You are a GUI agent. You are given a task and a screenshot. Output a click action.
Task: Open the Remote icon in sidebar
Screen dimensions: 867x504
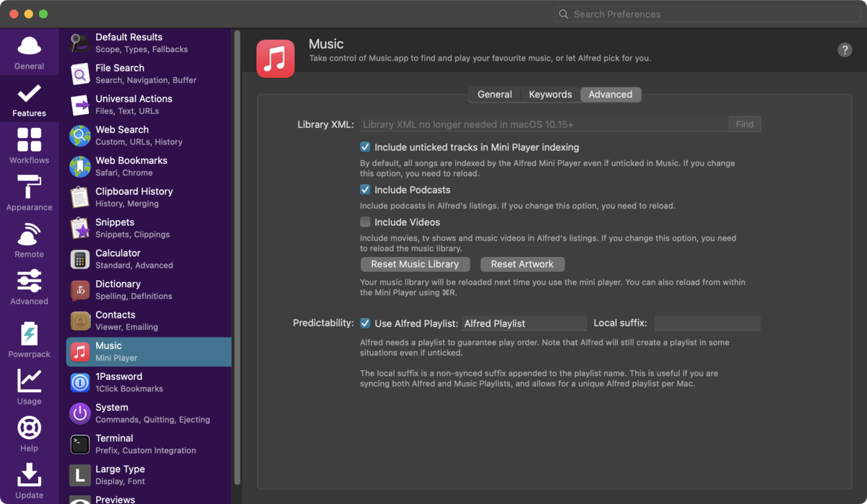pyautogui.click(x=29, y=235)
